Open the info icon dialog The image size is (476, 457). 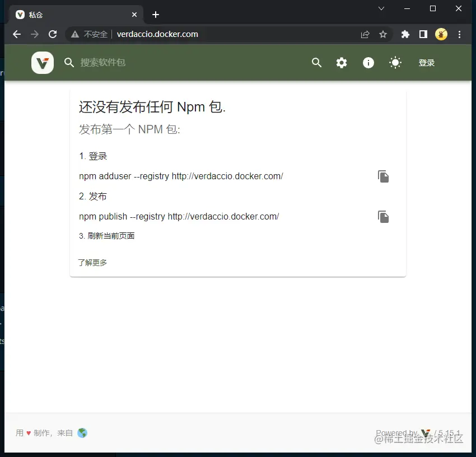[x=368, y=63]
